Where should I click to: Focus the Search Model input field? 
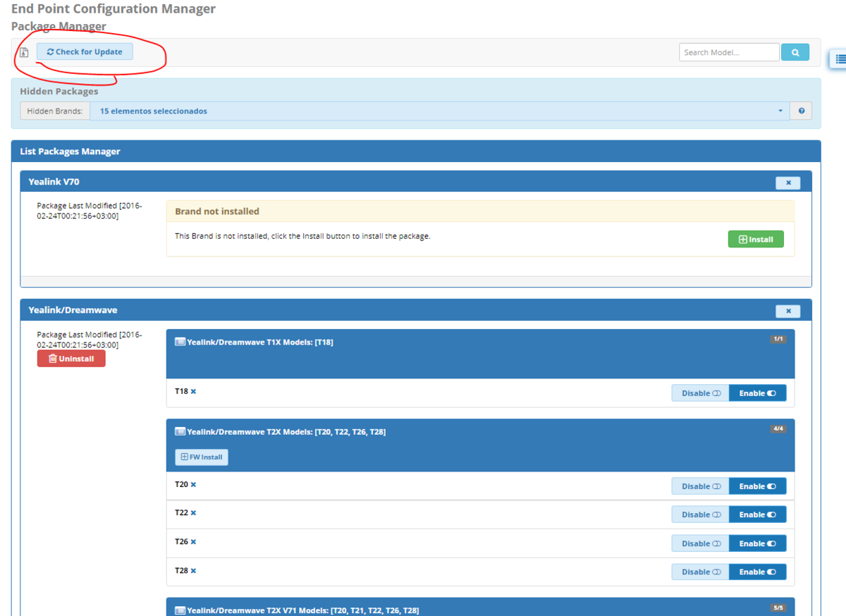pyautogui.click(x=729, y=52)
